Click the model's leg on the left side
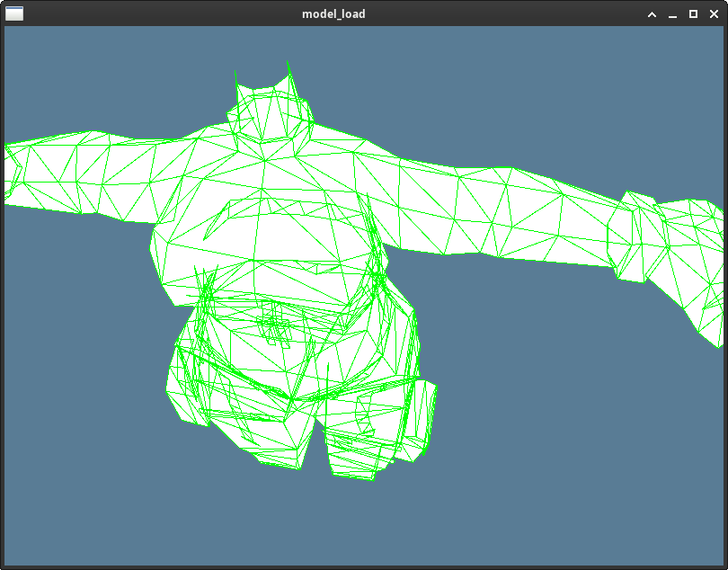The height and width of the screenshot is (570, 728). coord(234,405)
